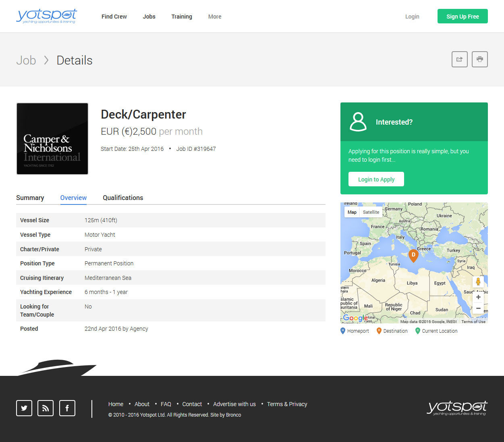
Task: Click the Yotspot logo in the footer
Action: (457, 408)
